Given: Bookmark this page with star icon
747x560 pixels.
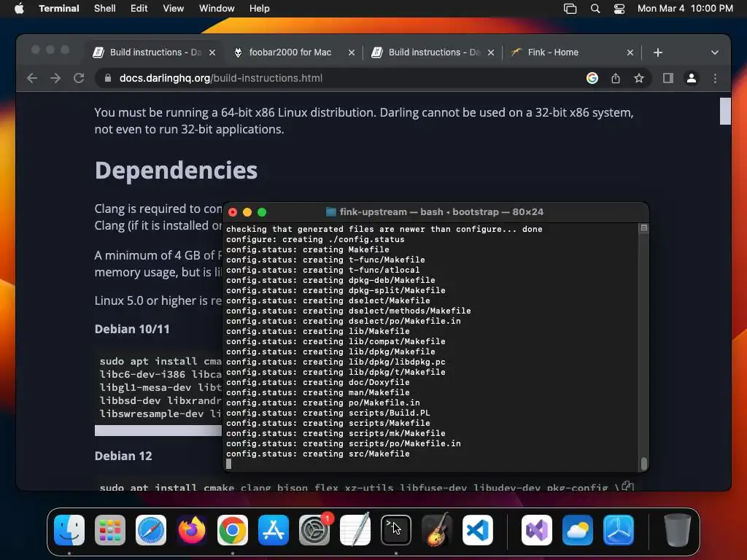Looking at the screenshot, I should pyautogui.click(x=639, y=78).
